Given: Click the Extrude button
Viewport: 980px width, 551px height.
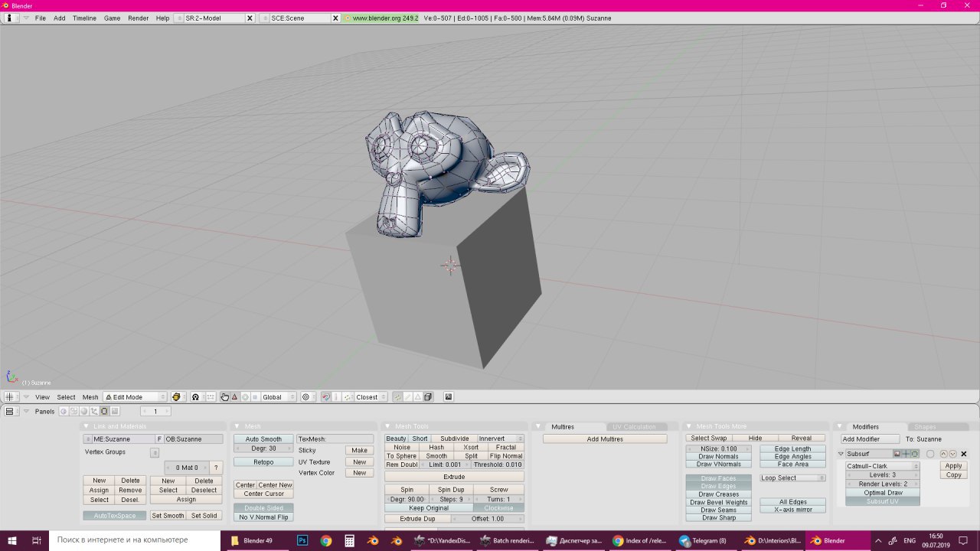Looking at the screenshot, I should [x=454, y=477].
